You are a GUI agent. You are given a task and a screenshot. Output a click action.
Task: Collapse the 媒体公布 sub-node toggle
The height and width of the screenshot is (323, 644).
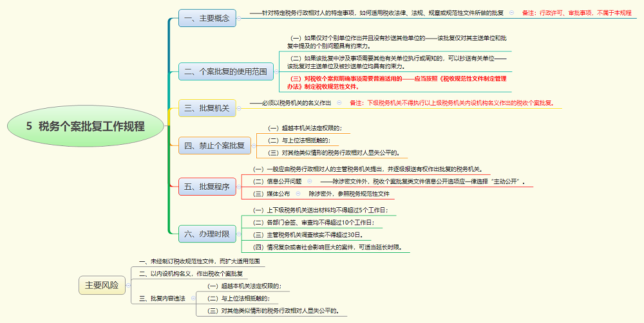(x=298, y=194)
